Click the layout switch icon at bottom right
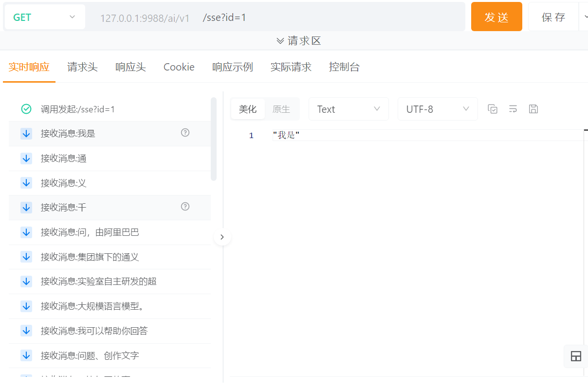The width and height of the screenshot is (588, 388). [576, 356]
